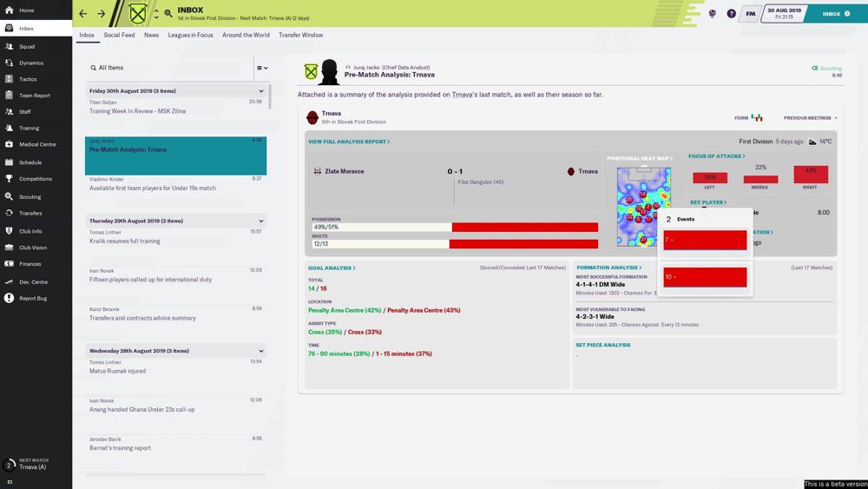The height and width of the screenshot is (489, 868).
Task: Switch to the Transfer Window tab
Action: pyautogui.click(x=300, y=35)
